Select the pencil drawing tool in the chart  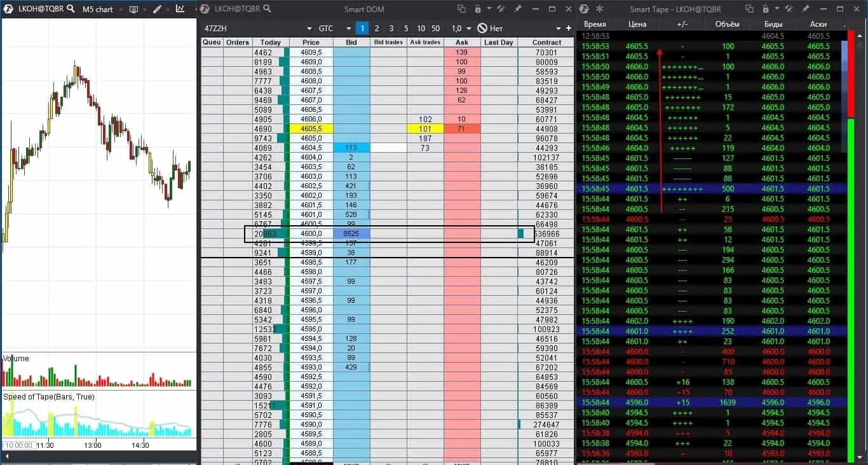157,9
